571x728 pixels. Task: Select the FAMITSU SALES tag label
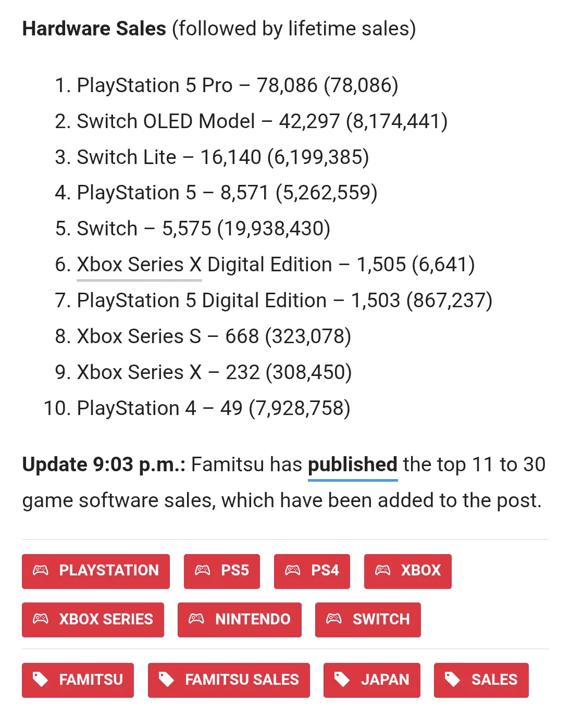click(242, 680)
